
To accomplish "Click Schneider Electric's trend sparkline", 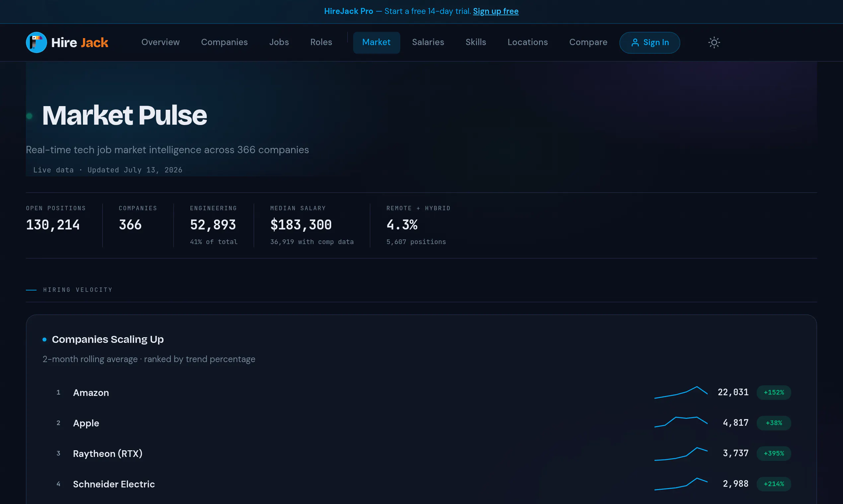I will (681, 484).
